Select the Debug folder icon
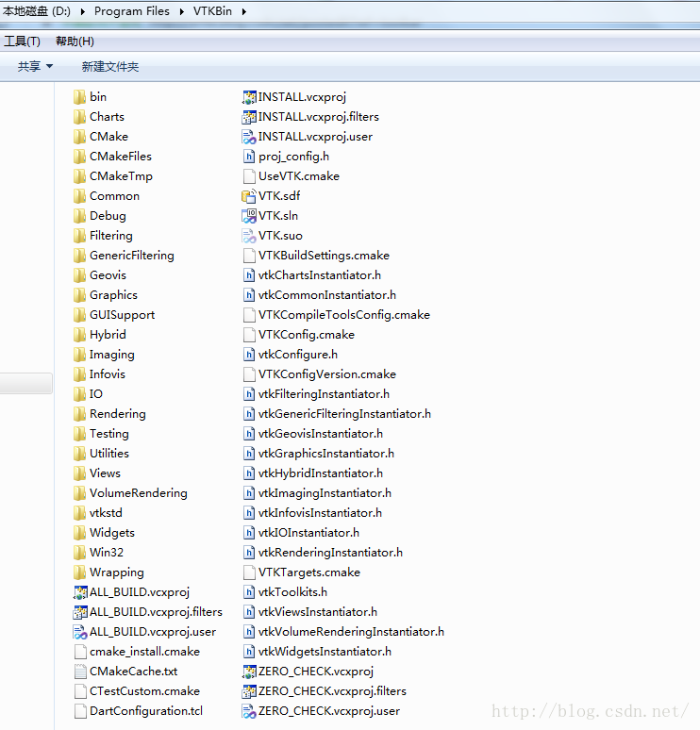Screen dimensions: 700x730 point(79,216)
